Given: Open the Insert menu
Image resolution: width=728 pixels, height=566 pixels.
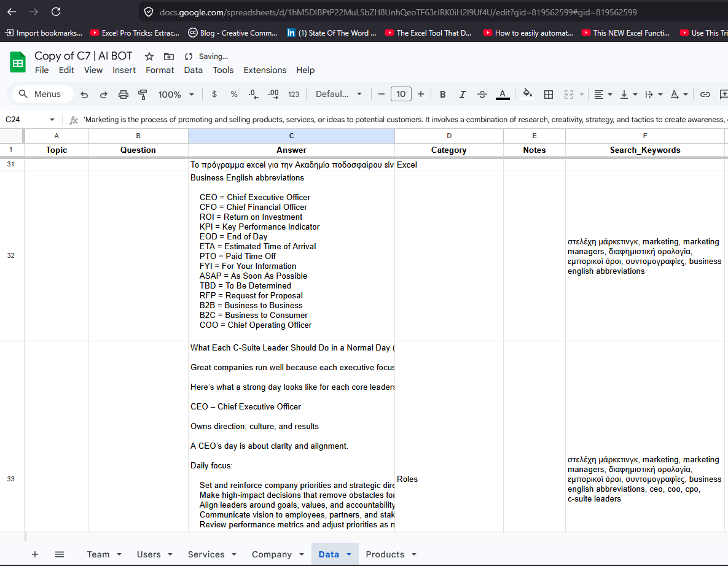Looking at the screenshot, I should (124, 70).
